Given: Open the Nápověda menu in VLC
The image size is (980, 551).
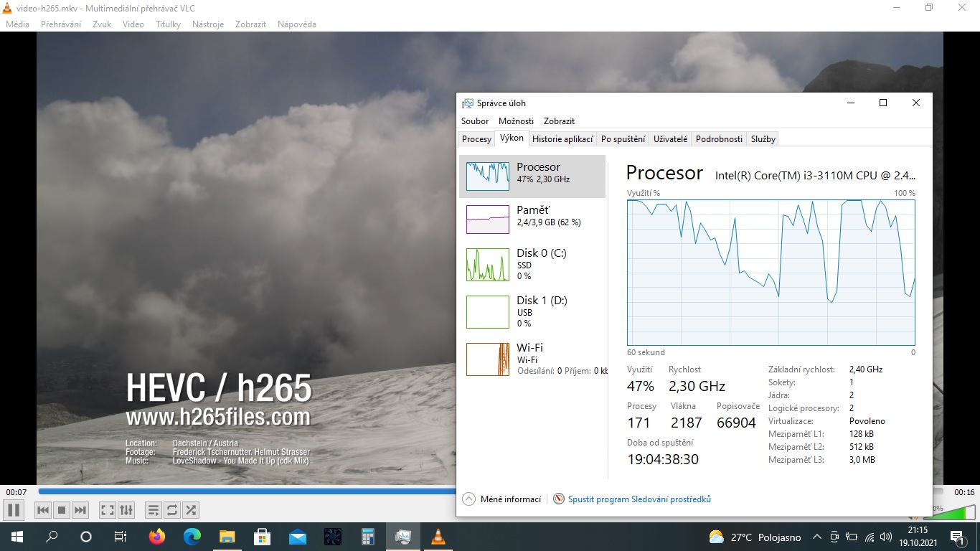Looking at the screenshot, I should tap(297, 24).
